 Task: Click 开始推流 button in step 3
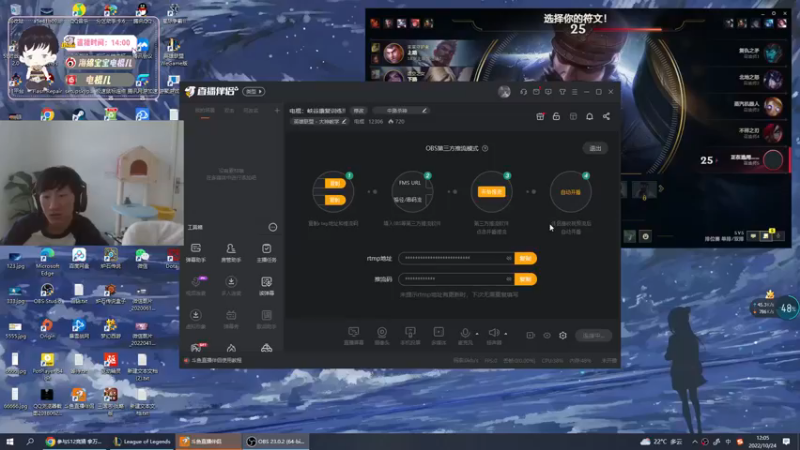point(491,192)
